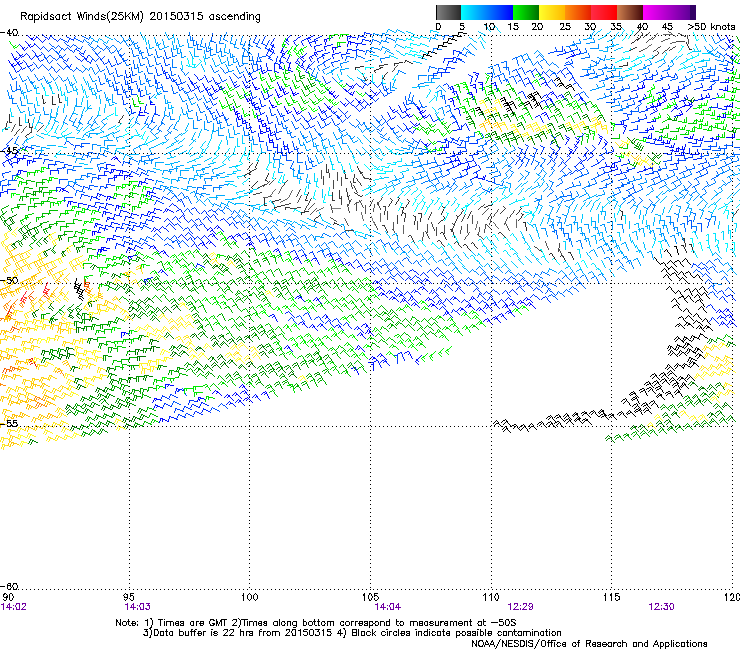
Task: Click the purple '14:03' time label
Action: click(137, 607)
